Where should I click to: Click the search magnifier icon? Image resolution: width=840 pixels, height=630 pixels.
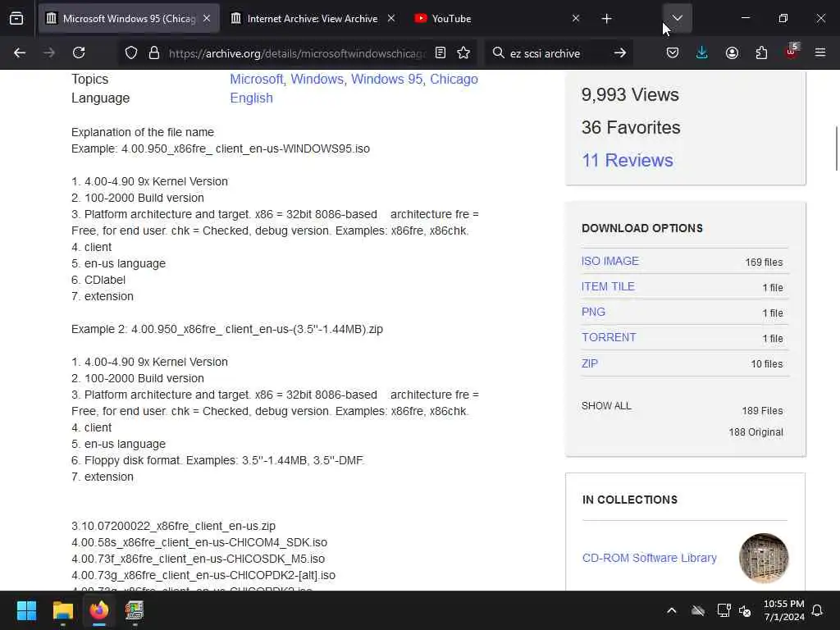[x=498, y=52]
